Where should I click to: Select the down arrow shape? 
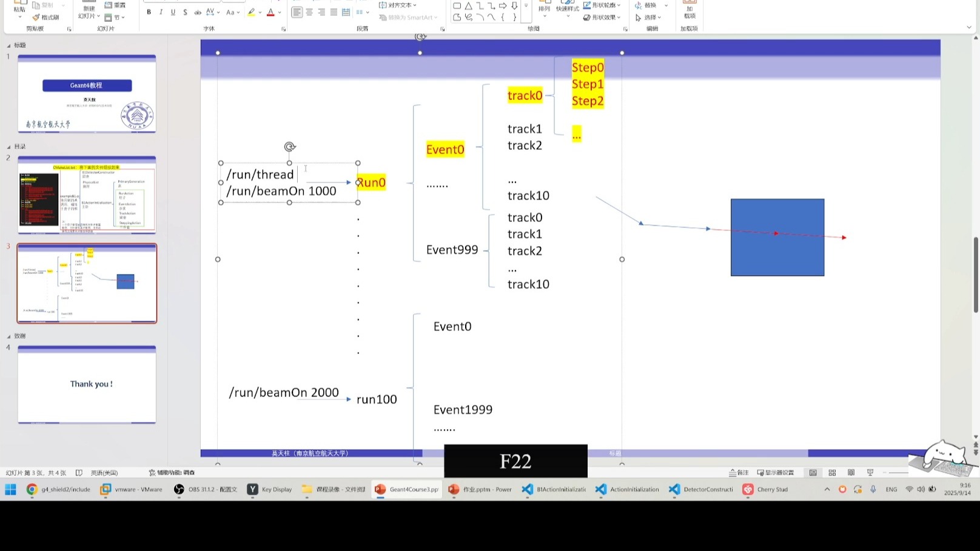coord(514,5)
